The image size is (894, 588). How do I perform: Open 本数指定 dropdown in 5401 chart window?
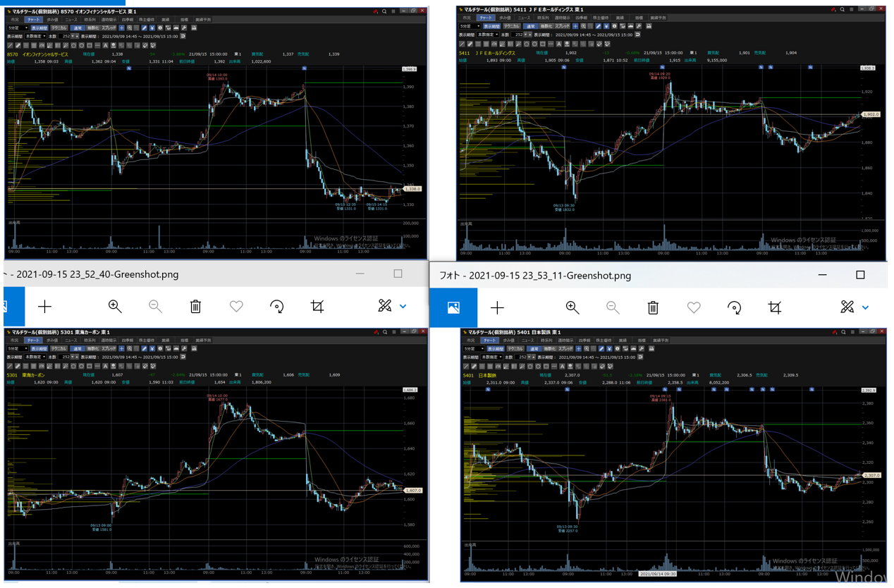491,357
